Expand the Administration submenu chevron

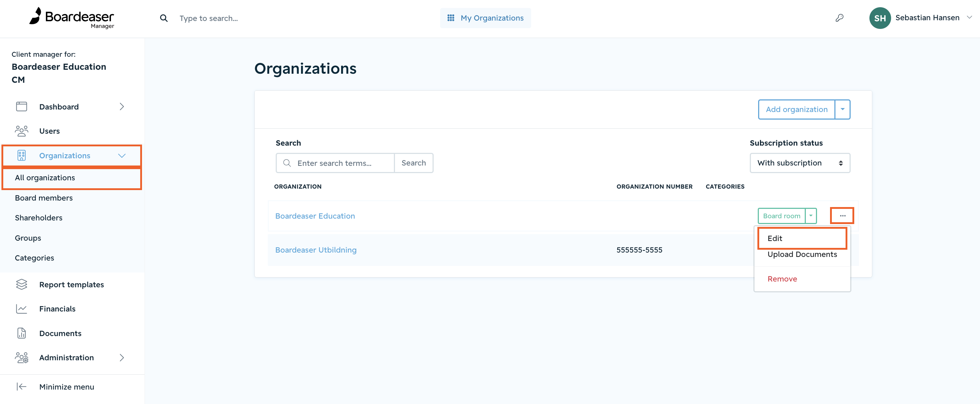click(x=122, y=358)
